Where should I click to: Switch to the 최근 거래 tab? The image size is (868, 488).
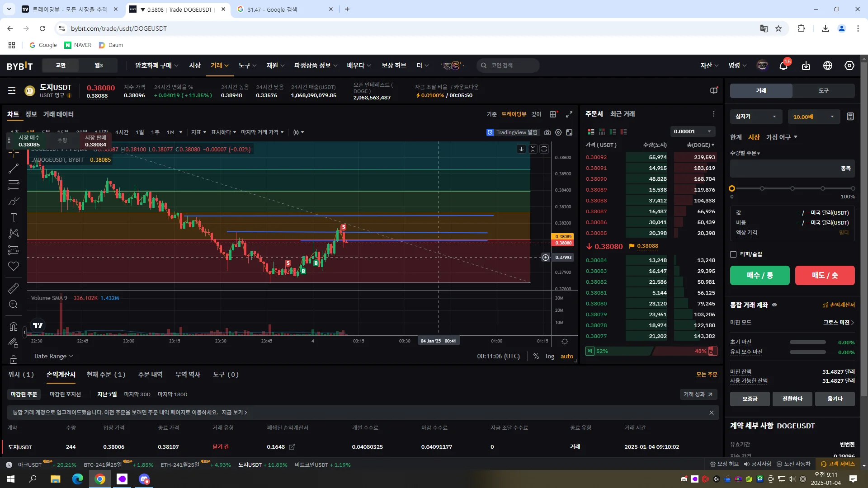point(622,114)
